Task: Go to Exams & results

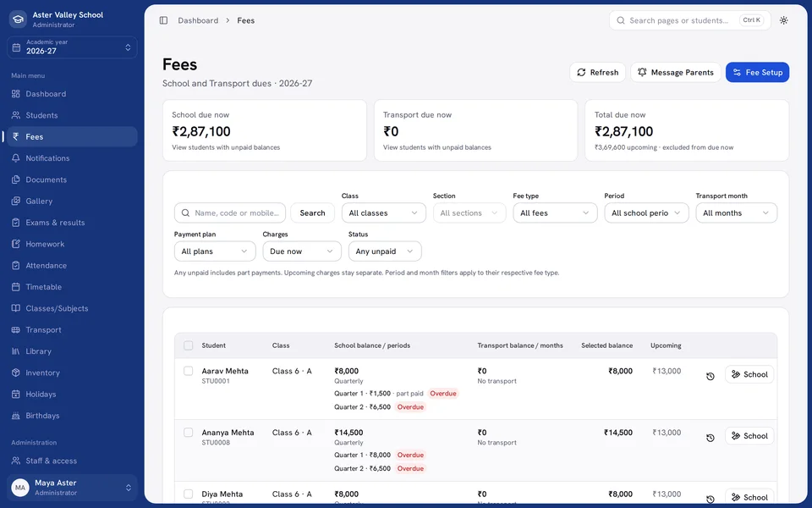Action: point(72,223)
